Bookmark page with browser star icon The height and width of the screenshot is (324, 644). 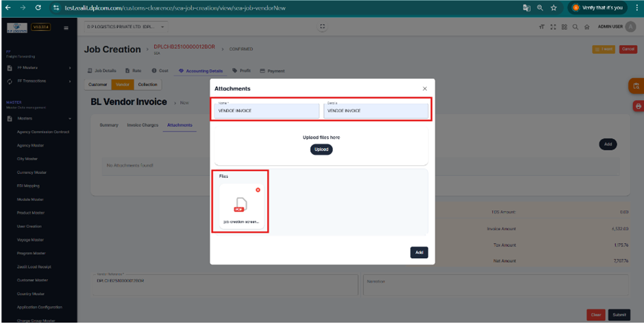(x=554, y=8)
